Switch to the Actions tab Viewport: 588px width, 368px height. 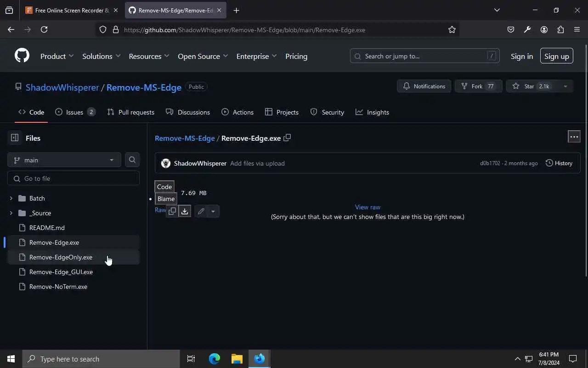[x=237, y=112]
